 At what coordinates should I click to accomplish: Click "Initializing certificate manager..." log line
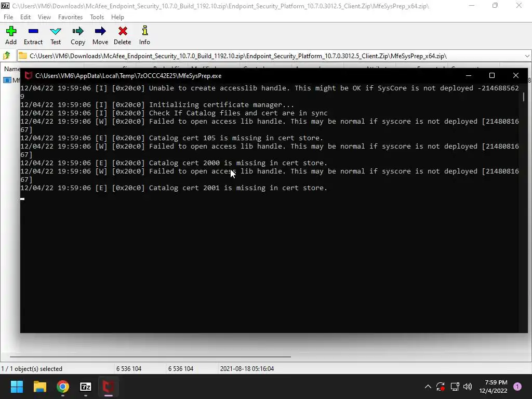(157, 105)
